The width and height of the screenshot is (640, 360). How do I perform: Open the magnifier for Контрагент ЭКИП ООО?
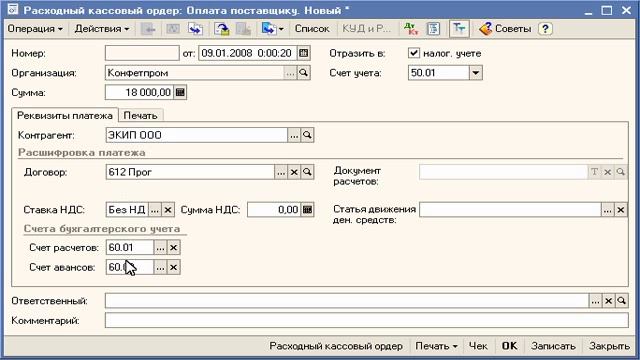(307, 135)
